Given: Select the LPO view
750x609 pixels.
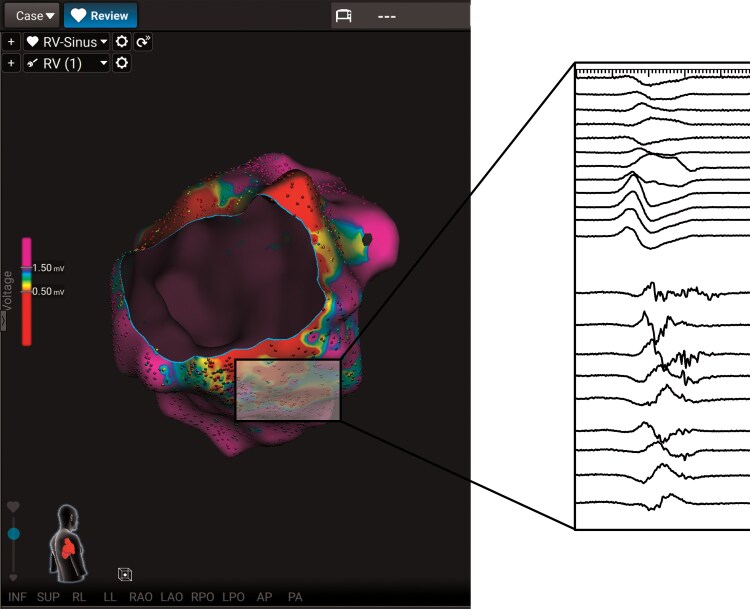Looking at the screenshot, I should 233,597.
